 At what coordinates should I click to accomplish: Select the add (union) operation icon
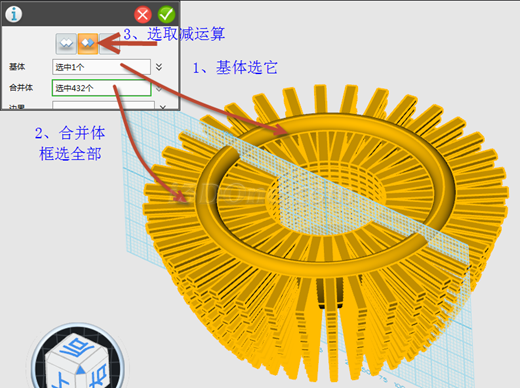(66, 43)
